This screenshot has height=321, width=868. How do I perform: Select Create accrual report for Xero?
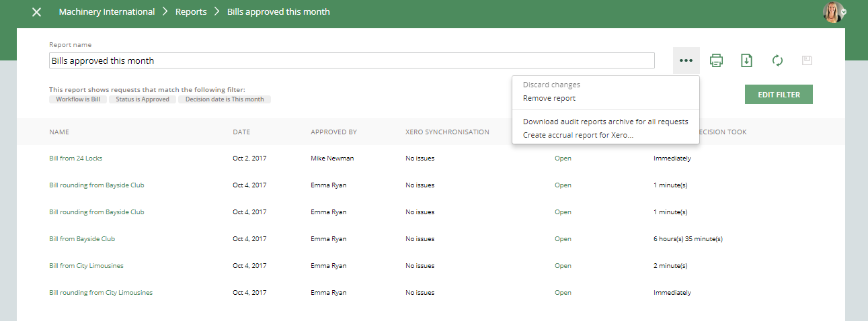click(x=578, y=135)
